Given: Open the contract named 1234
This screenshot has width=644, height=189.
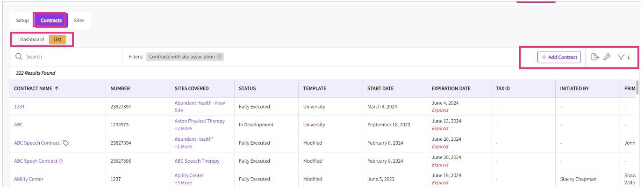Looking at the screenshot, I should point(19,107).
